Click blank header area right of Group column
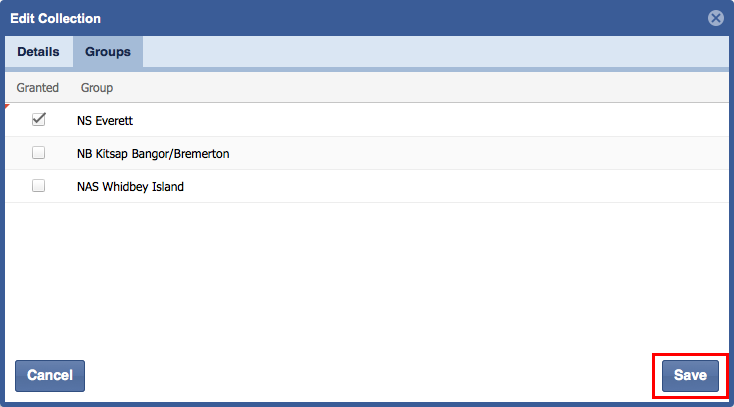 (420, 88)
